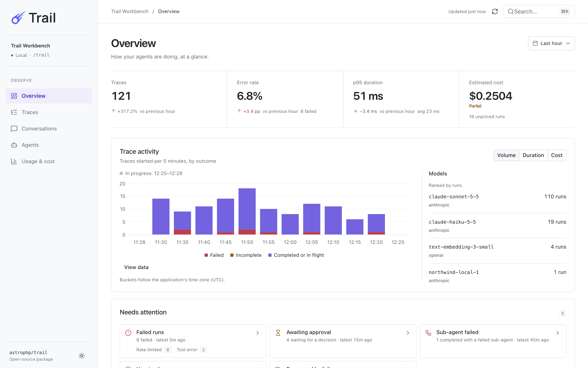Click the red up arrow beside +3.4 pp
588x368 pixels.
pyautogui.click(x=239, y=111)
